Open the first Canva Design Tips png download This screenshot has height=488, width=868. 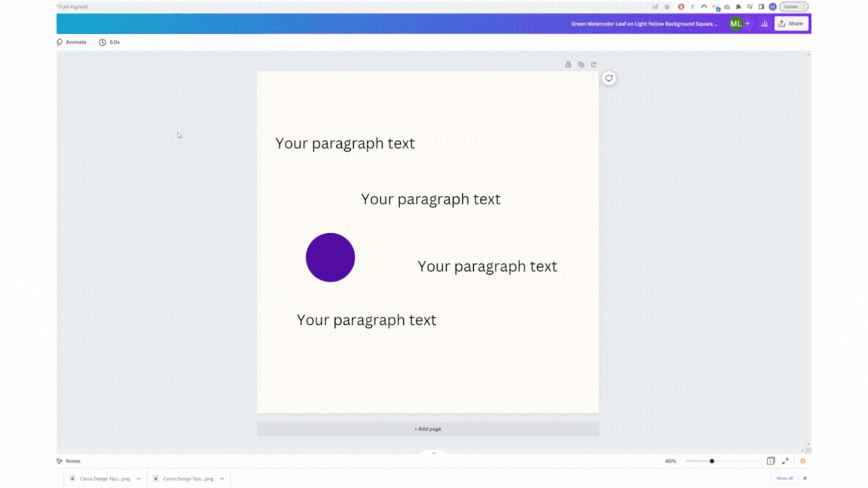pyautogui.click(x=100, y=479)
